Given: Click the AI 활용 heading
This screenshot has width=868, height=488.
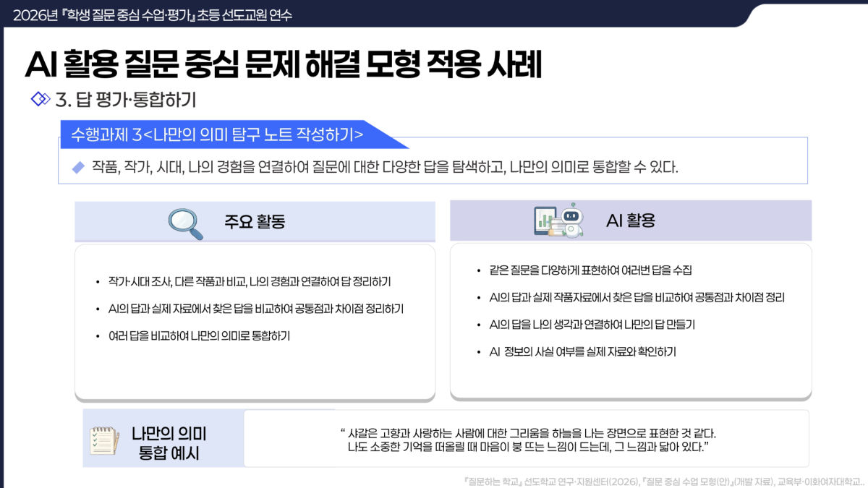Looking at the screenshot, I should pos(631,221).
